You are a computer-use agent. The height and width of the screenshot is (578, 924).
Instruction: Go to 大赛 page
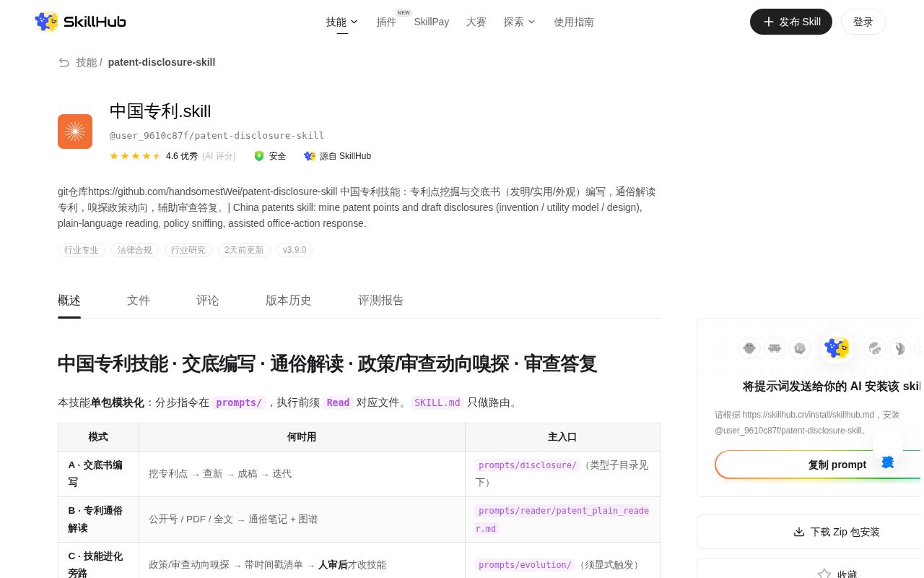point(476,22)
